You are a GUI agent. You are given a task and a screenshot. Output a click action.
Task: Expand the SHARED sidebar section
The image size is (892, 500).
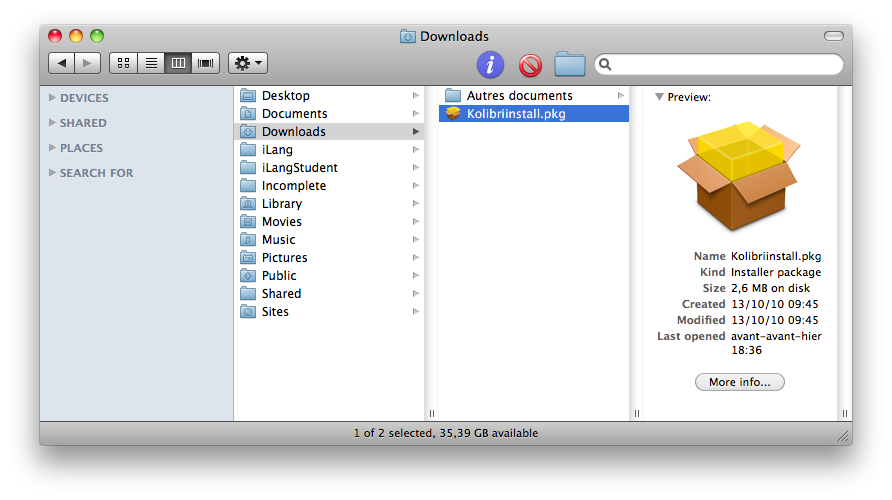52,123
